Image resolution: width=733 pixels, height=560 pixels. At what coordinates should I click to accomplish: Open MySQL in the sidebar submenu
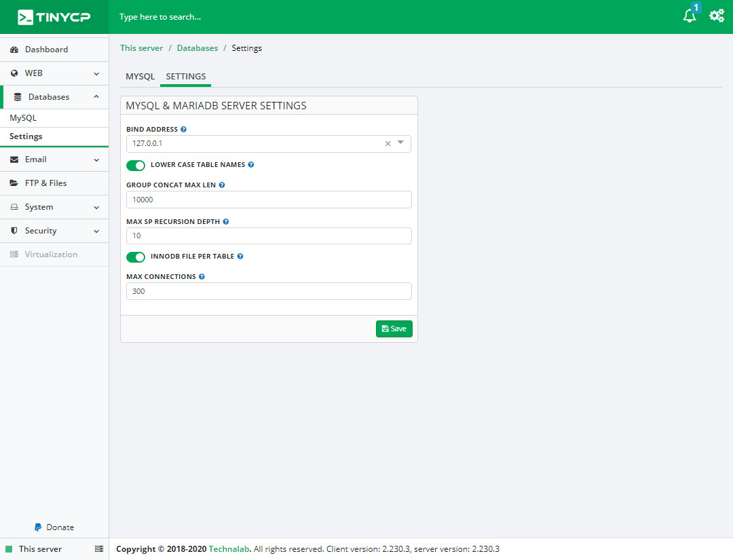coord(54,118)
